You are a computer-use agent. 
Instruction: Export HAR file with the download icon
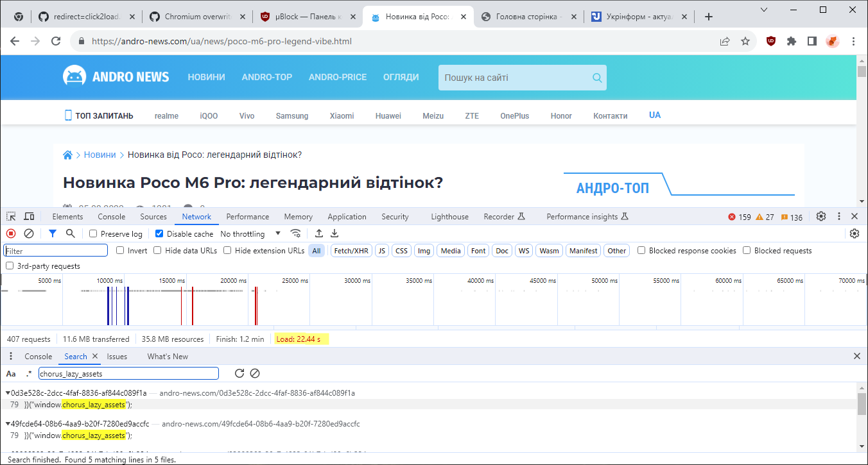[x=334, y=233]
